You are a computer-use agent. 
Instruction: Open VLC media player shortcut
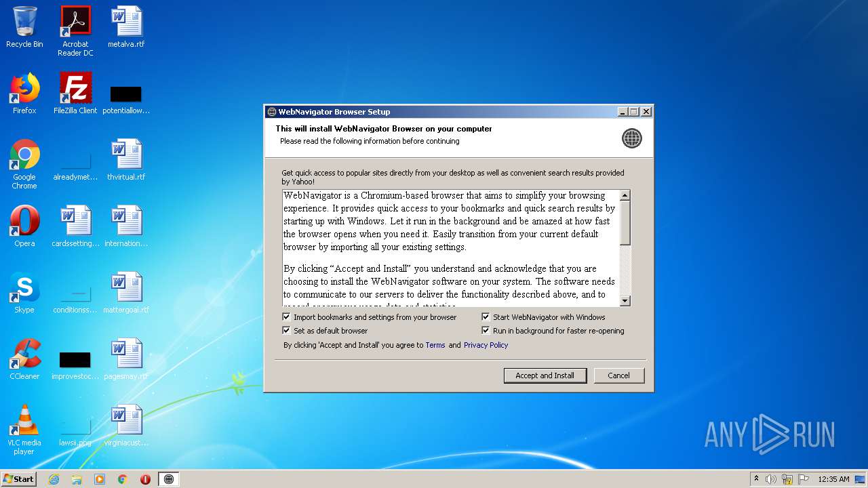24,430
